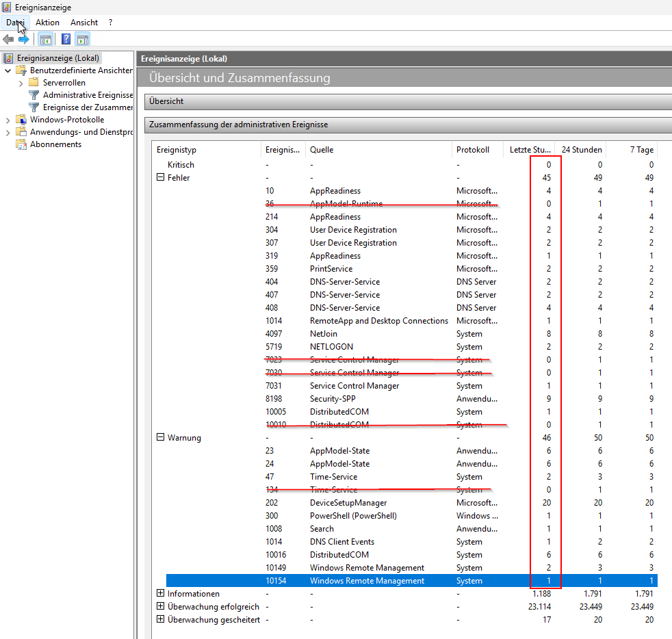Screen dimensions: 672x639
Task: Collapse the Fehler event group
Action: tap(160, 177)
